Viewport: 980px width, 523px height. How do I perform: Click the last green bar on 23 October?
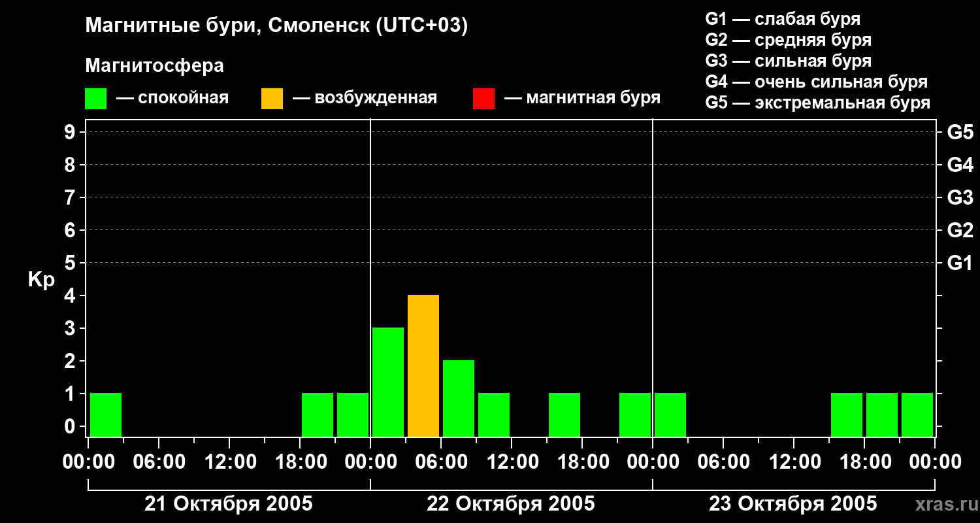tap(917, 415)
